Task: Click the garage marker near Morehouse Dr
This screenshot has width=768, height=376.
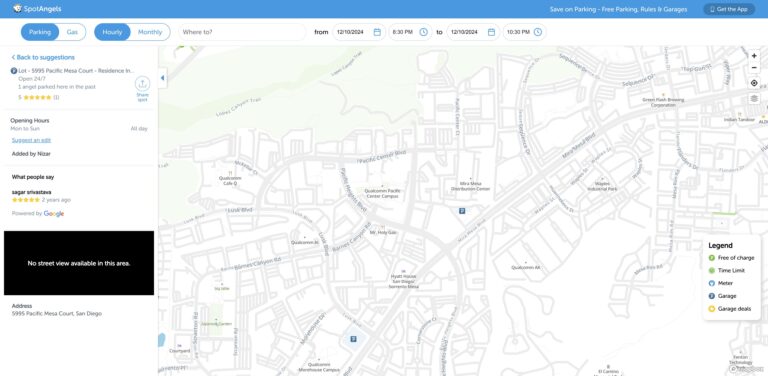Action: (353, 339)
